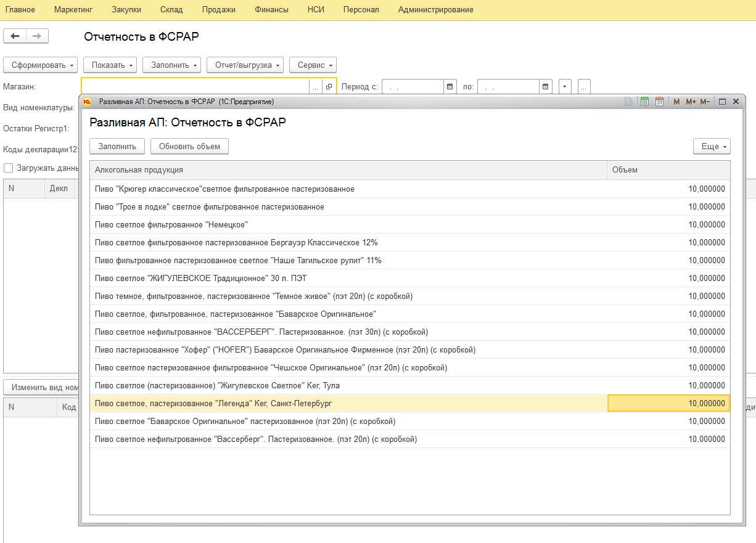Click the Декл column header in background table

(x=59, y=189)
